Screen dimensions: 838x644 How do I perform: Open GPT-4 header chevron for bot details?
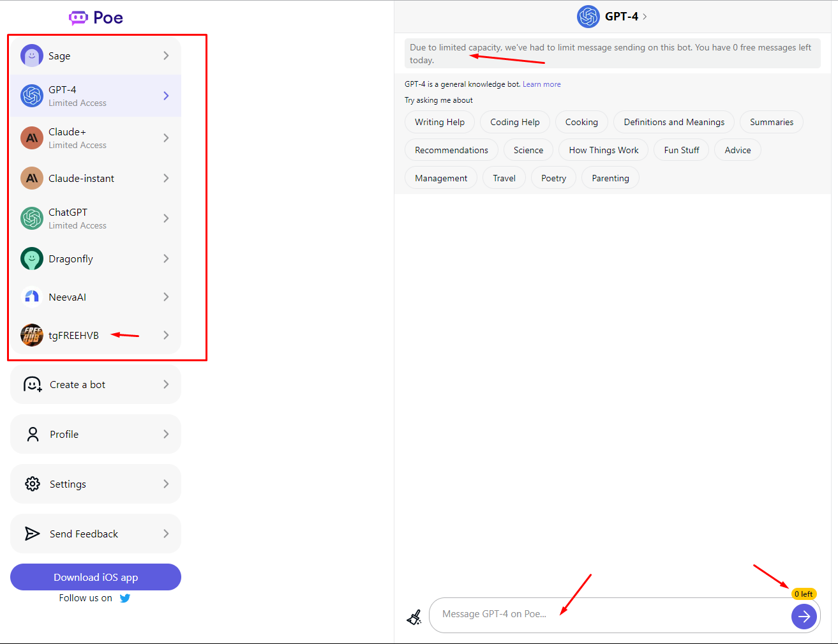point(645,17)
